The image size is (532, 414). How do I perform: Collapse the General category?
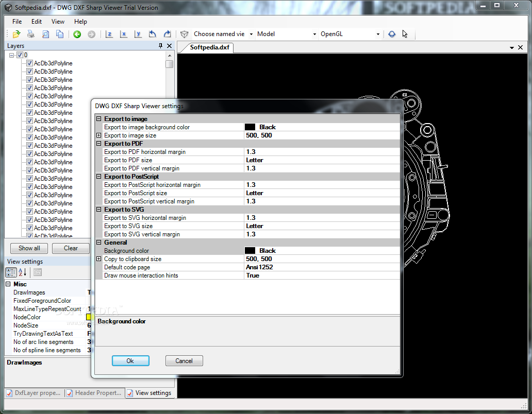99,242
